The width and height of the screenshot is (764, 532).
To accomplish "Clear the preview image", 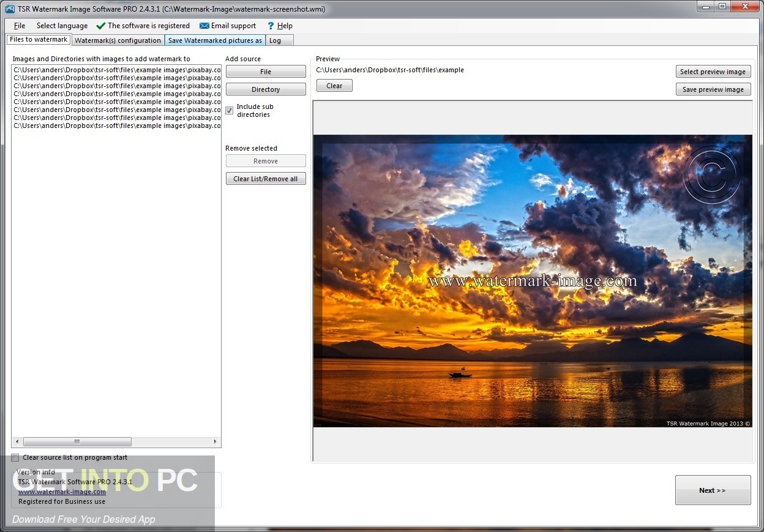I will (334, 86).
